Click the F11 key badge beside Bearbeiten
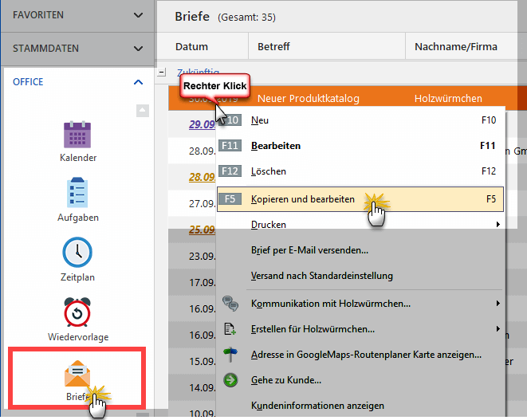Viewport: 527px width, 420px height. pyautogui.click(x=230, y=146)
